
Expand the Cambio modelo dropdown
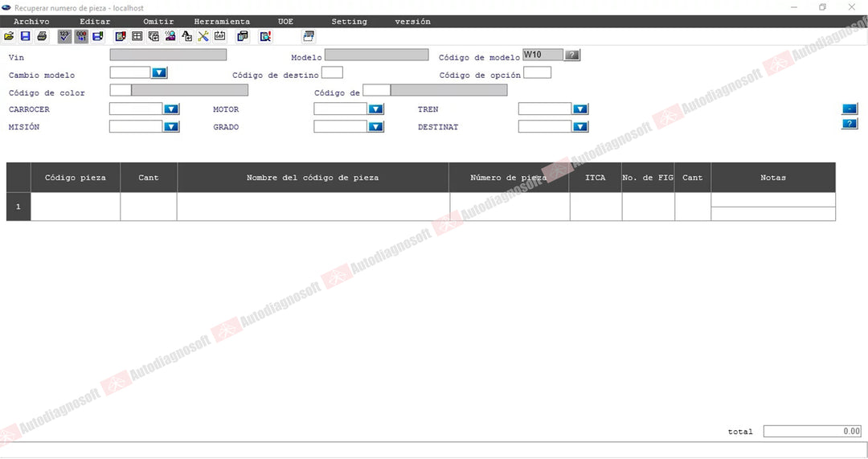[x=159, y=72]
